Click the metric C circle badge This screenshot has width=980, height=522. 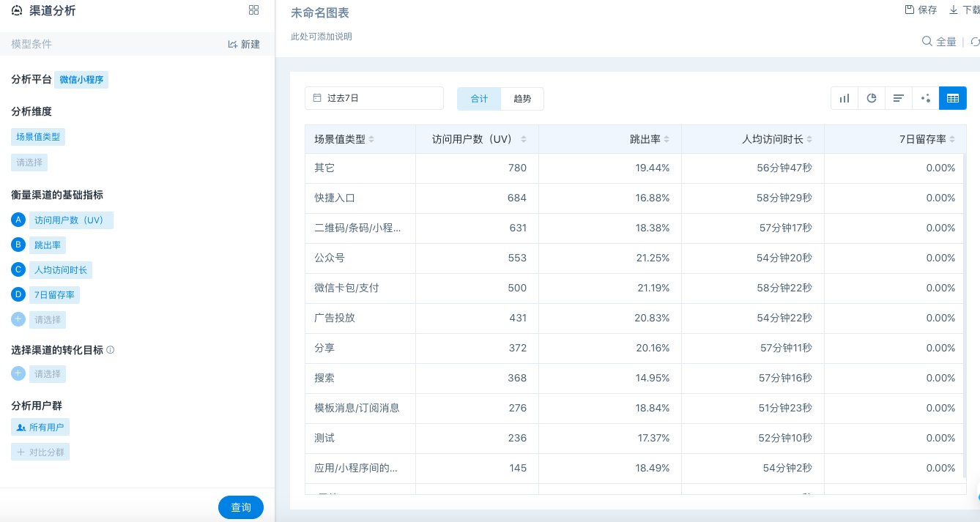coord(19,269)
